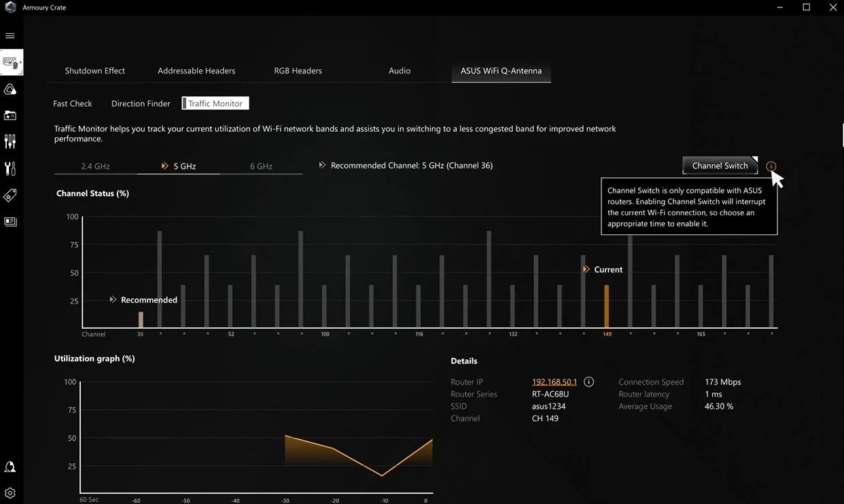844x504 pixels.
Task: Click the orange utilization graph line
Action: 359,456
